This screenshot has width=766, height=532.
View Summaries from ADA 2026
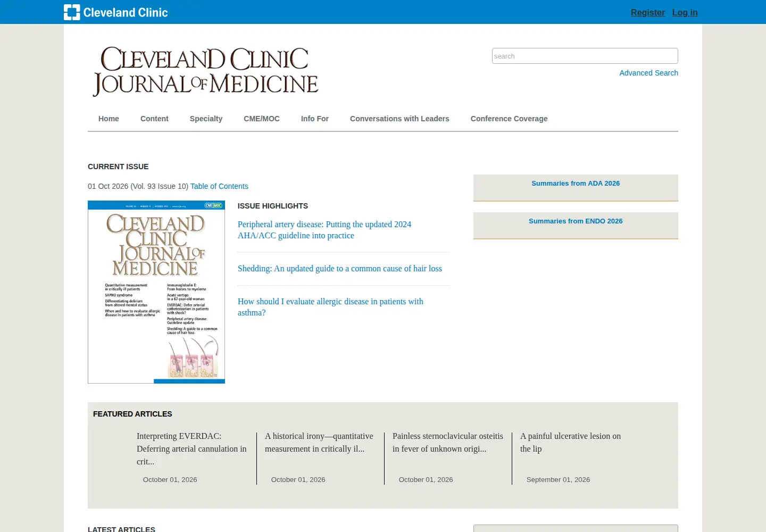pyautogui.click(x=576, y=184)
